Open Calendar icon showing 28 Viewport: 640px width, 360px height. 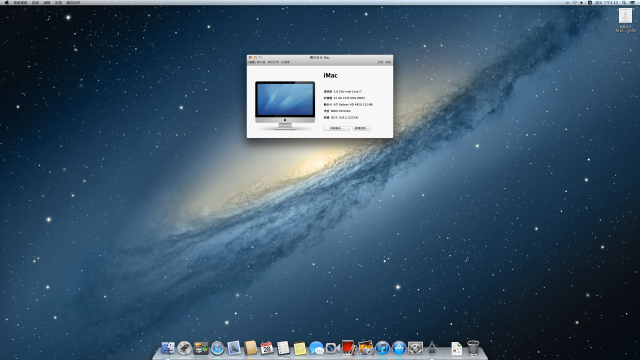pyautogui.click(x=267, y=348)
